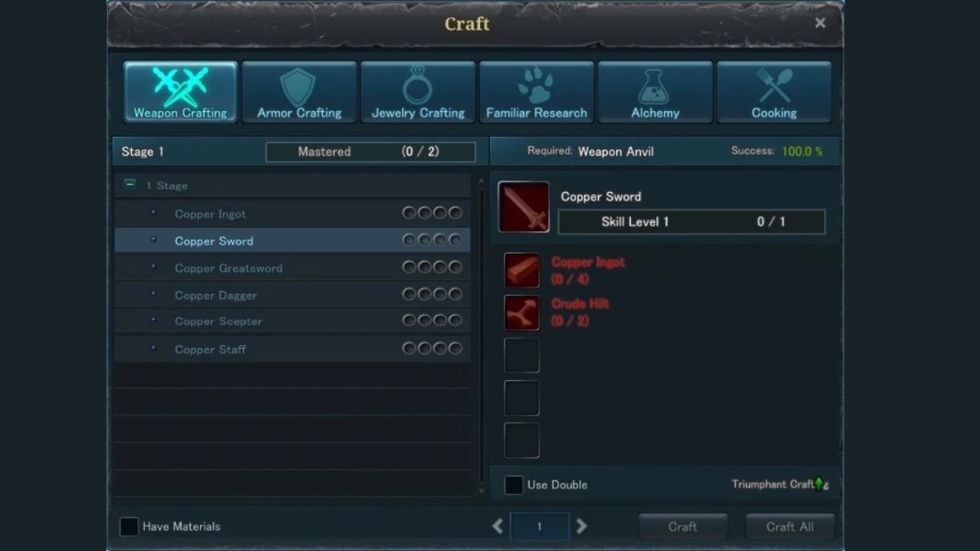Decrease craft quantity with left arrow
Viewport: 980px width, 551px height.
coord(498,527)
